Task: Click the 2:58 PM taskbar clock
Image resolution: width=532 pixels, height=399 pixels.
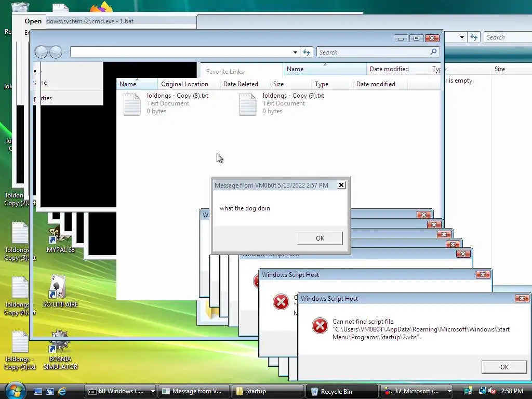Action: click(x=512, y=391)
